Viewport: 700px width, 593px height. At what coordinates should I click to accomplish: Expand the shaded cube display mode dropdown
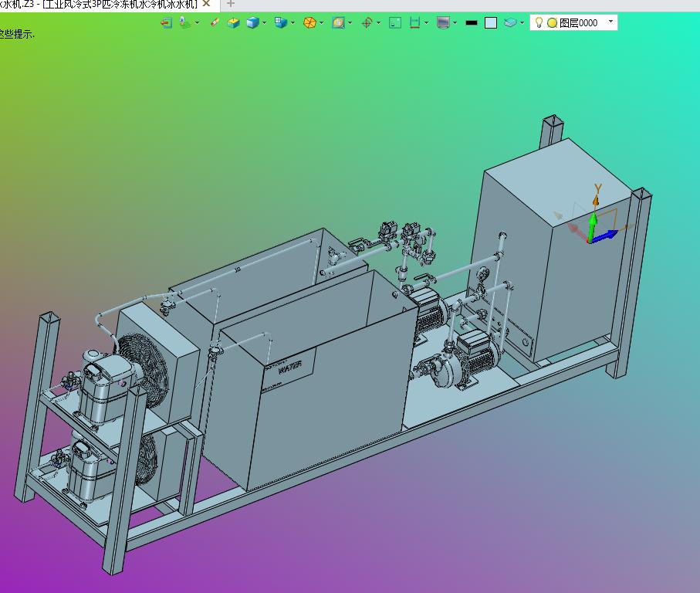point(264,22)
